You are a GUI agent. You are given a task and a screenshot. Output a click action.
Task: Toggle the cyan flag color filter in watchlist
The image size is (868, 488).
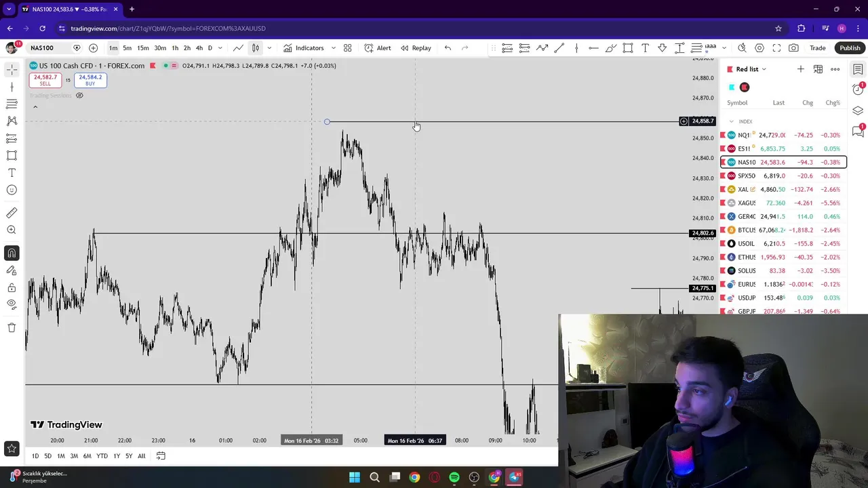(732, 87)
